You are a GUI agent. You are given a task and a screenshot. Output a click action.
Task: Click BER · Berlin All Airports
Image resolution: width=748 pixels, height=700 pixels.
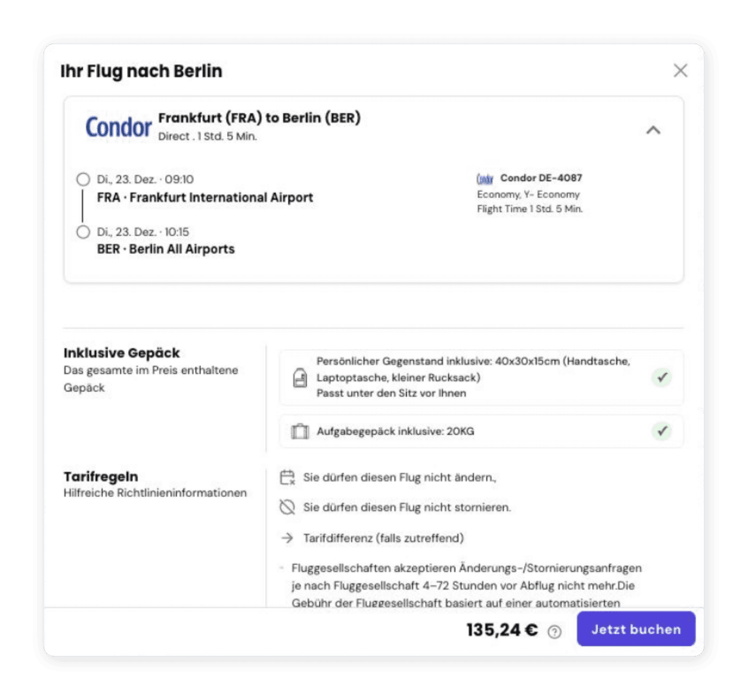click(x=166, y=249)
